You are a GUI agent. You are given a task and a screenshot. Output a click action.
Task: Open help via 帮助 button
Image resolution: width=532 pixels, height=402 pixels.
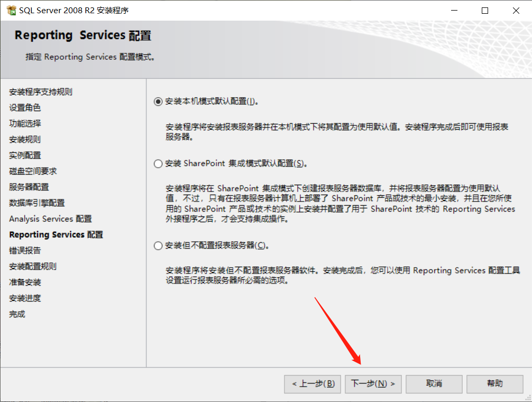[x=494, y=384]
